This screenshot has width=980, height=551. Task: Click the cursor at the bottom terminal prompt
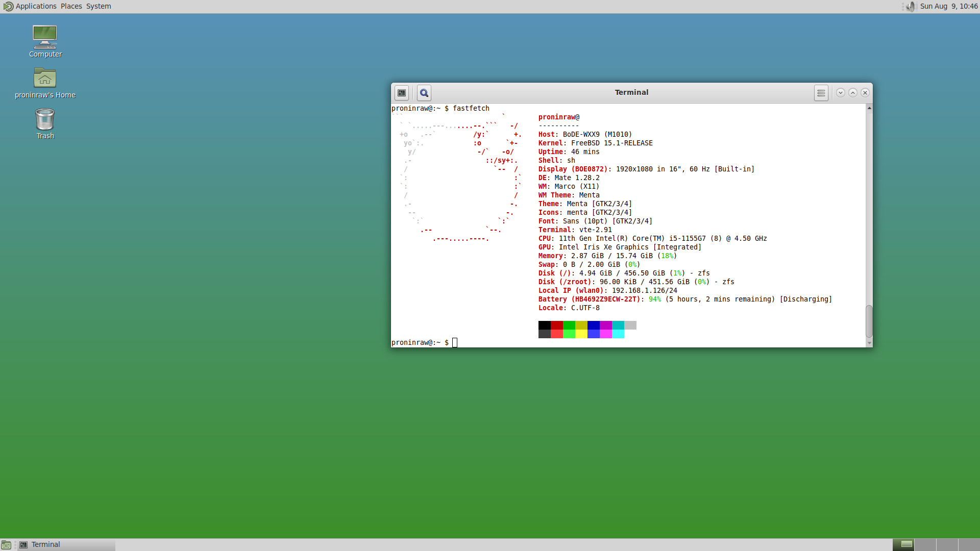pyautogui.click(x=455, y=343)
